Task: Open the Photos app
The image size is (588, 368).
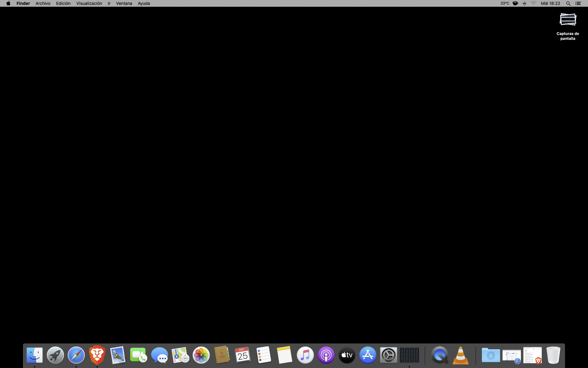Action: coord(201,355)
